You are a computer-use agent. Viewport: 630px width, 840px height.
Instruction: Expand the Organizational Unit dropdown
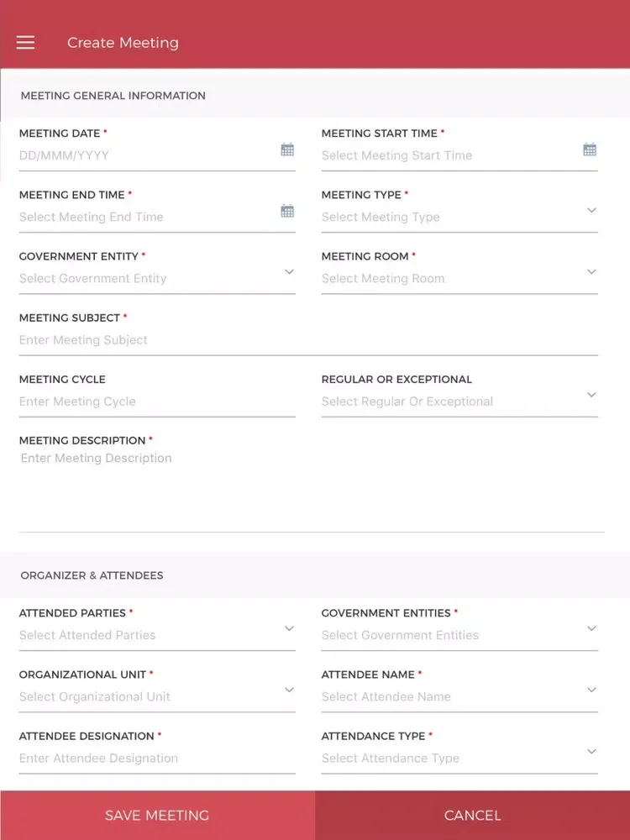[x=289, y=690]
